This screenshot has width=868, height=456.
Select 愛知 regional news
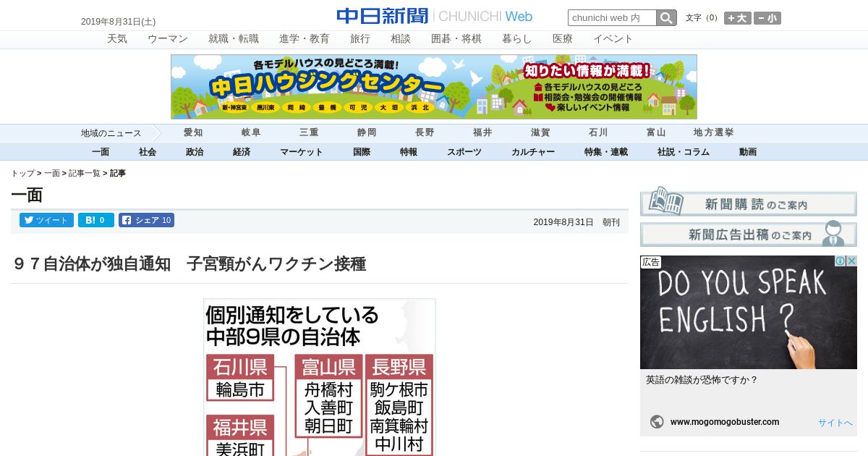point(193,132)
